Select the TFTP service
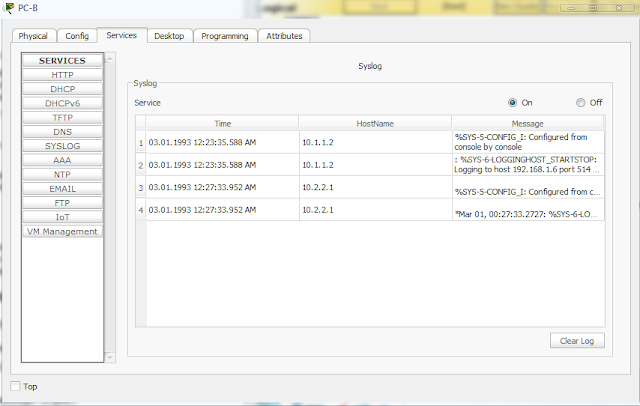640x406 pixels. 62,118
